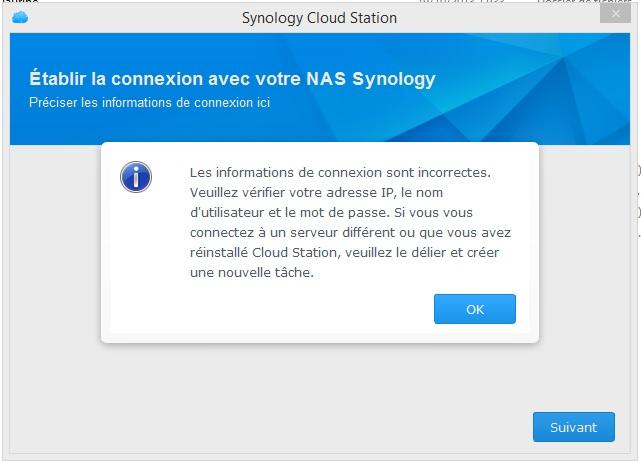Click the text une nouvelle tâche
This screenshot has height=461, width=641.
(252, 273)
